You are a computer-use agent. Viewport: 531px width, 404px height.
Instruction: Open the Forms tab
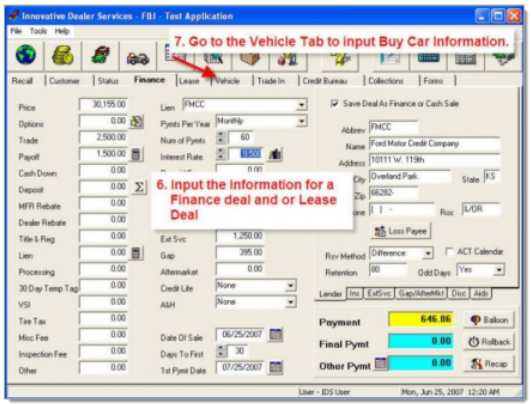point(433,81)
